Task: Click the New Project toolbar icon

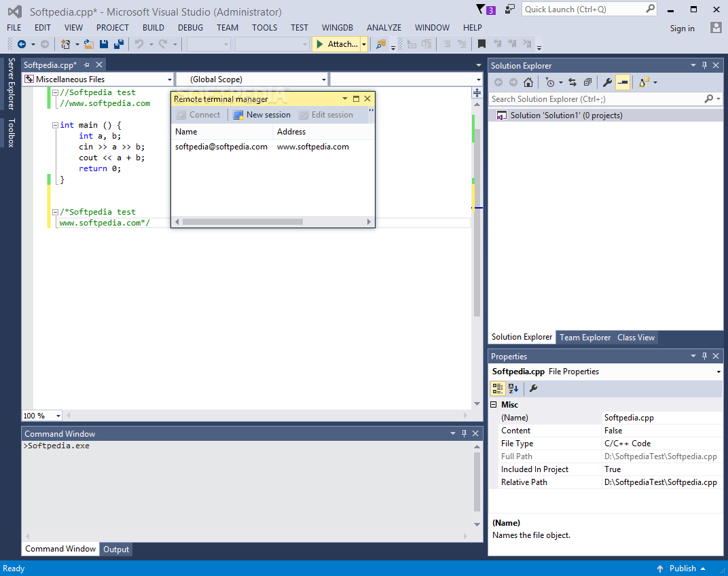Action: point(65,44)
